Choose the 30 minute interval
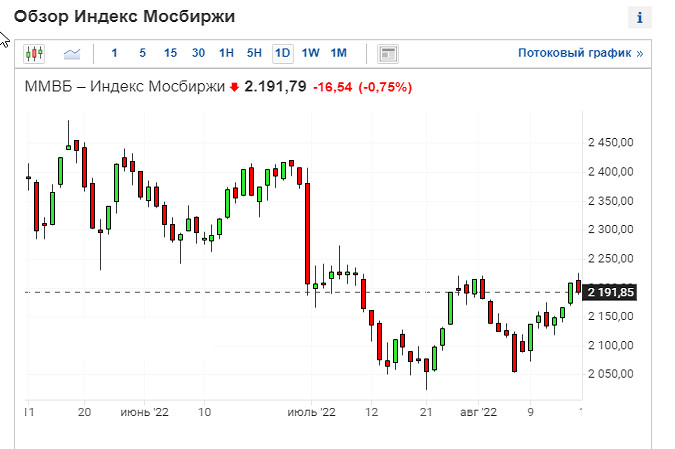Viewport: 675px width, 449px height. click(198, 53)
